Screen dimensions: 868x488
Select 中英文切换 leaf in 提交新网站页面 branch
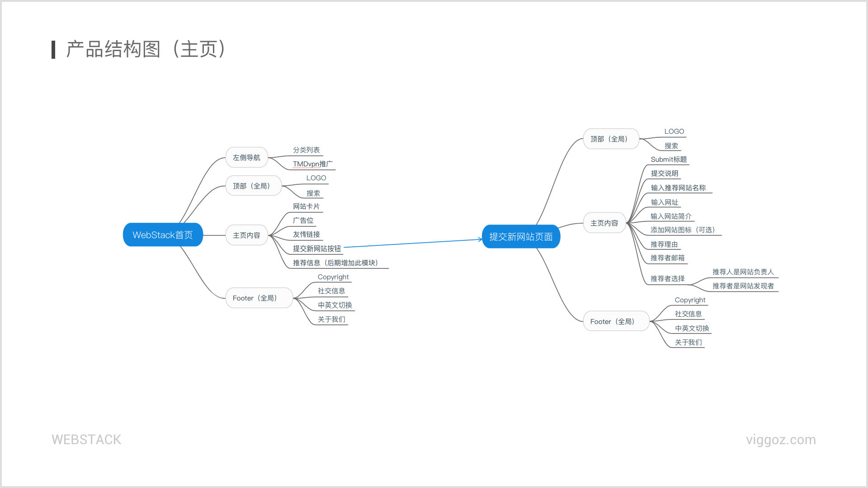[x=692, y=328]
